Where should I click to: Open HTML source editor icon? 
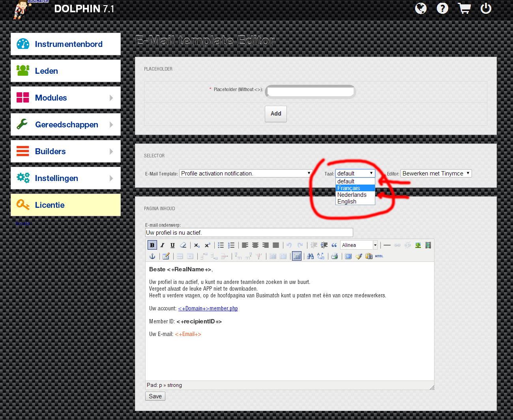[379, 256]
